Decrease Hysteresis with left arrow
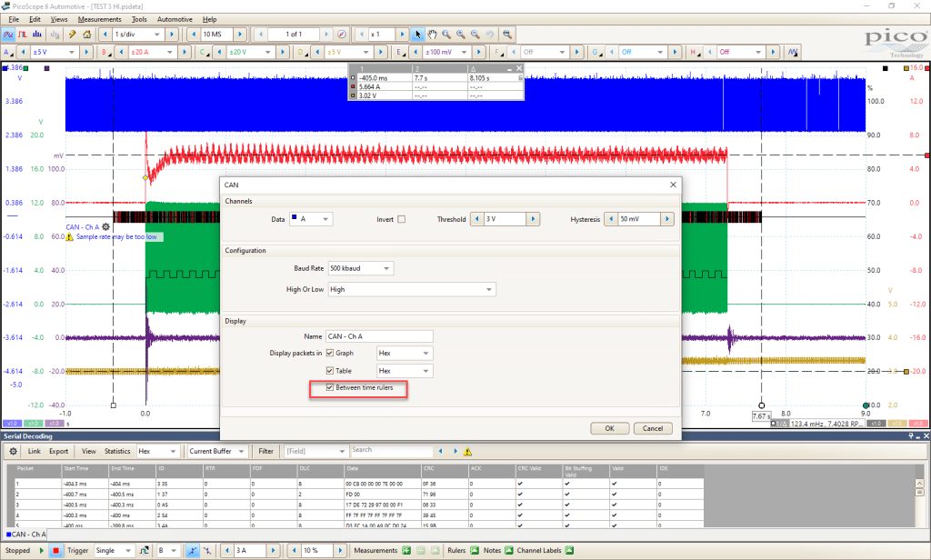 [610, 219]
